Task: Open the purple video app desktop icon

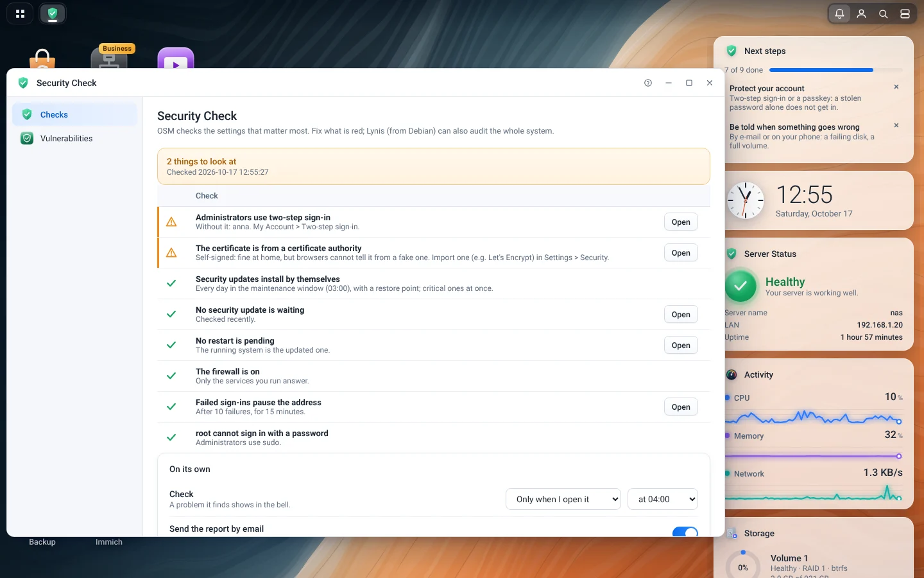Action: pyautogui.click(x=176, y=58)
